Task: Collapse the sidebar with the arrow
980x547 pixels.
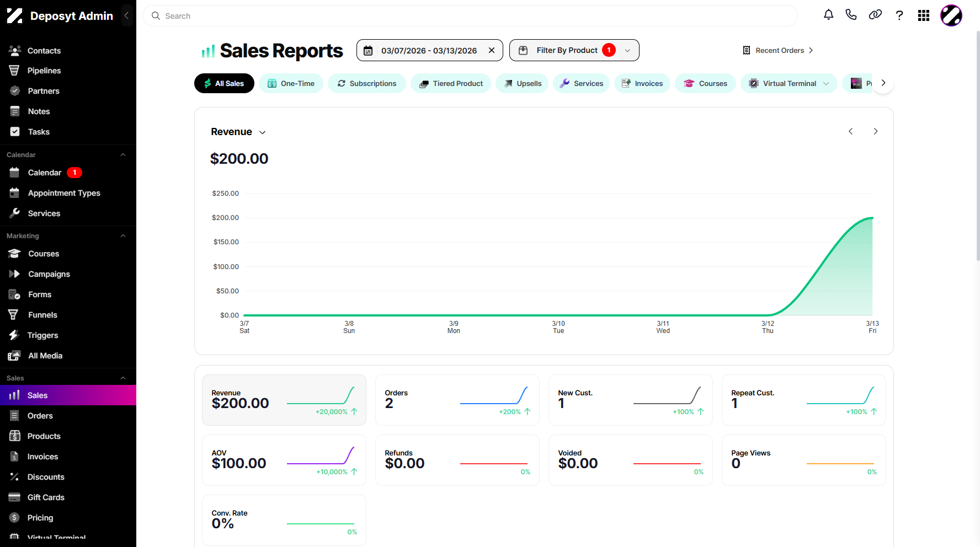Action: point(126,15)
